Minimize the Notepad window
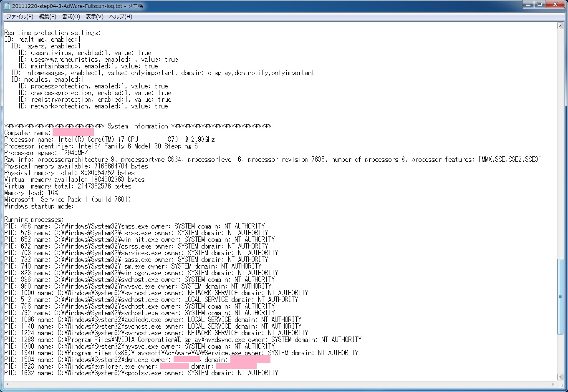This screenshot has height=392, width=568. [x=528, y=5]
